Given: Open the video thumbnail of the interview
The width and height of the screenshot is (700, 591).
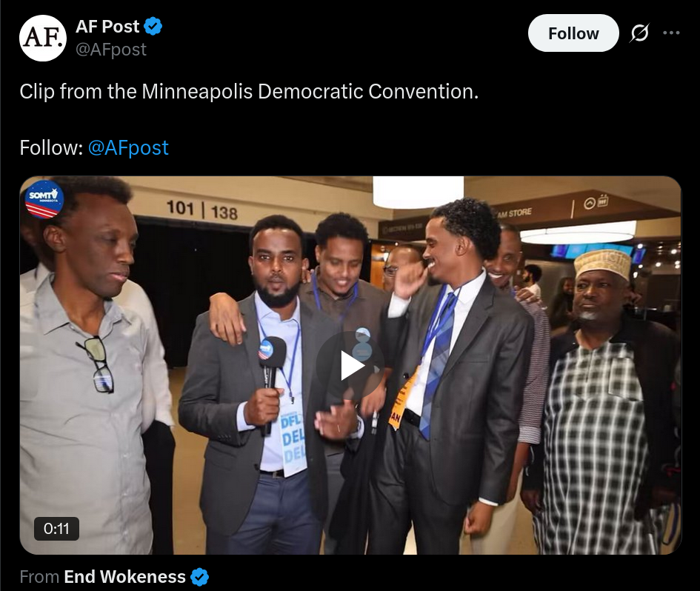Looking at the screenshot, I should pos(350,366).
